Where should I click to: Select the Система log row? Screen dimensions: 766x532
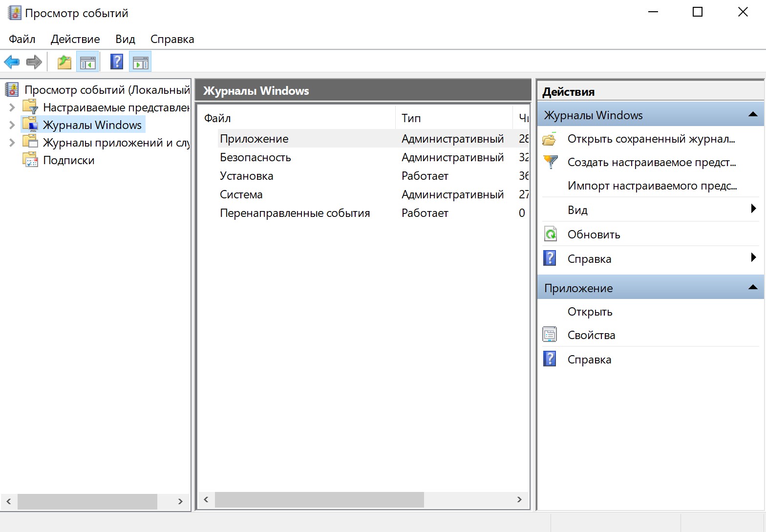[373, 194]
